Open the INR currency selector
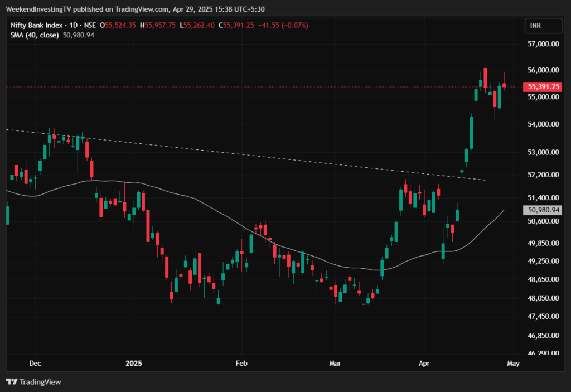Screen dimensions: 571x392 point(543,26)
